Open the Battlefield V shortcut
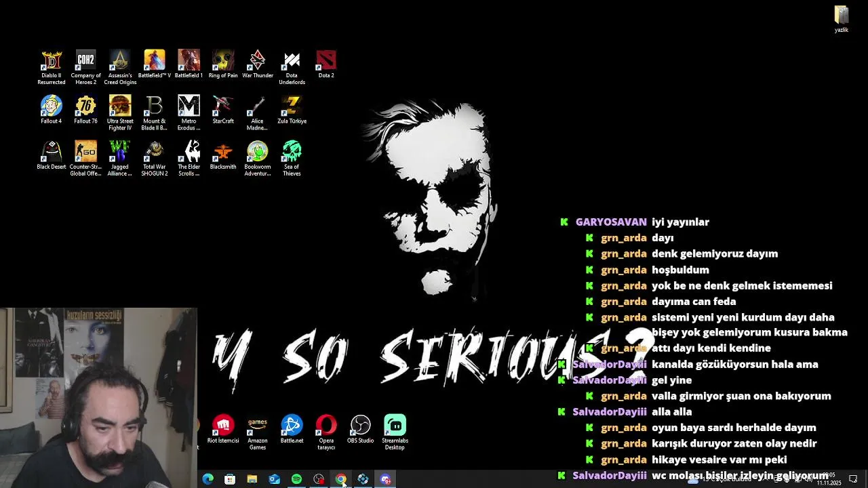 click(x=154, y=64)
